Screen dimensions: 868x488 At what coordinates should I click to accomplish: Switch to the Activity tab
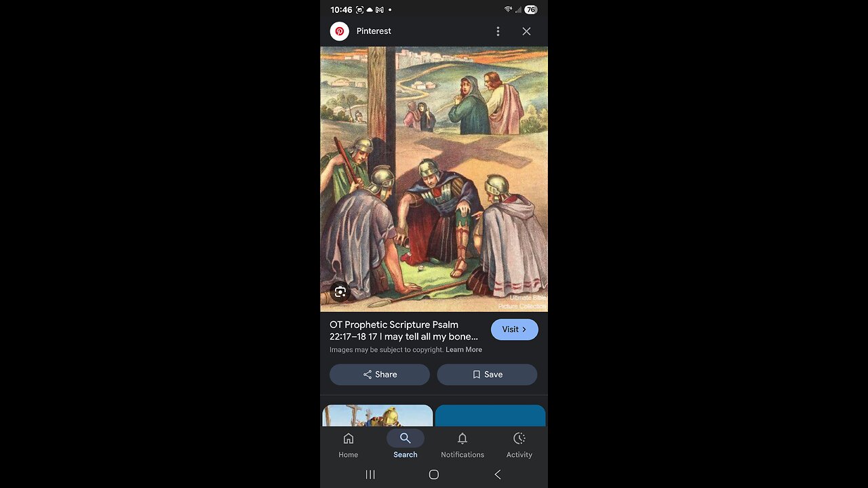tap(519, 445)
